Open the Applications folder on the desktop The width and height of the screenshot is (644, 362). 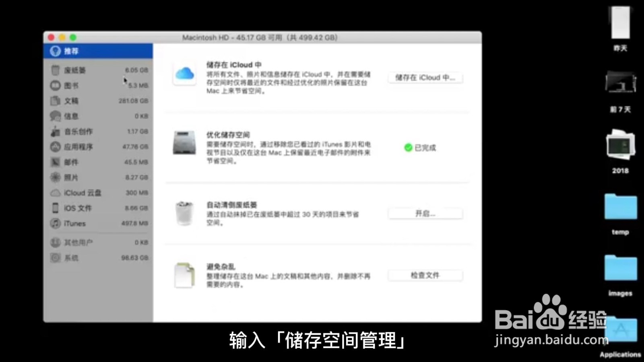pos(620,329)
